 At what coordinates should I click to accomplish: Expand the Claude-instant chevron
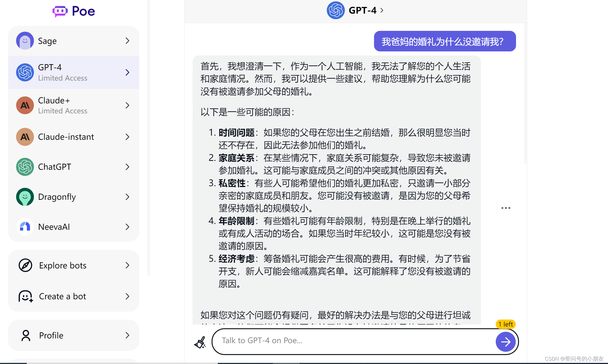[128, 137]
